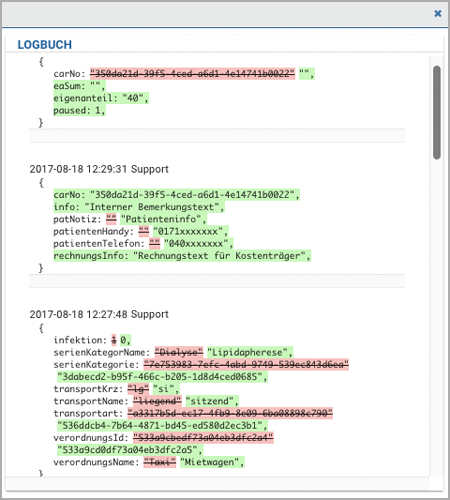The height and width of the screenshot is (500, 450).
Task: Close the Logbuch dialog with the X
Action: click(438, 13)
